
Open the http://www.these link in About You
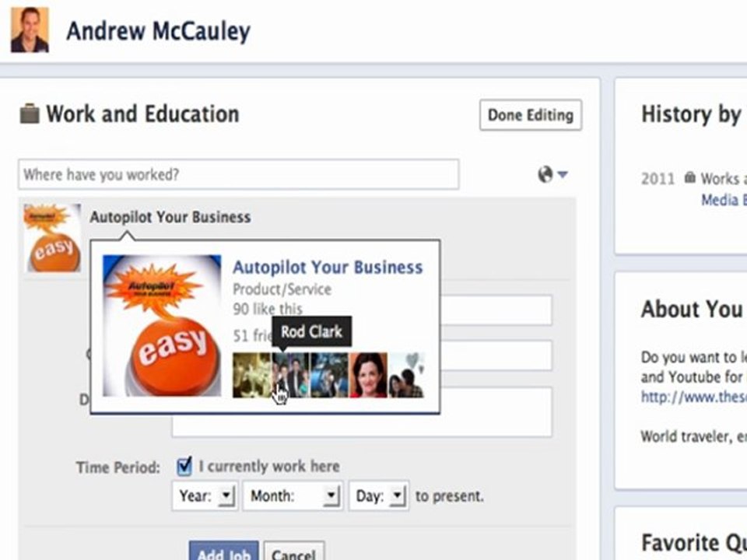tap(693, 397)
